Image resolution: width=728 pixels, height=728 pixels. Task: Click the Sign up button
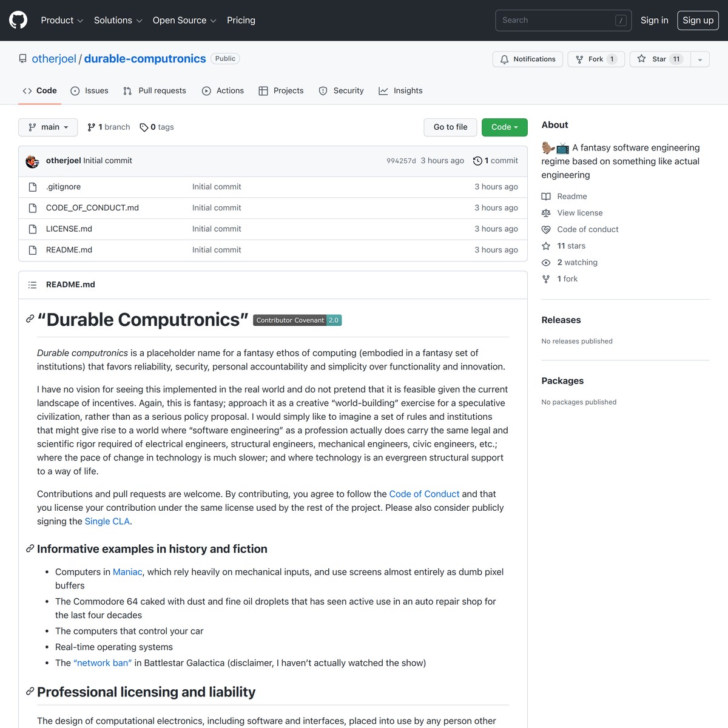click(x=698, y=20)
